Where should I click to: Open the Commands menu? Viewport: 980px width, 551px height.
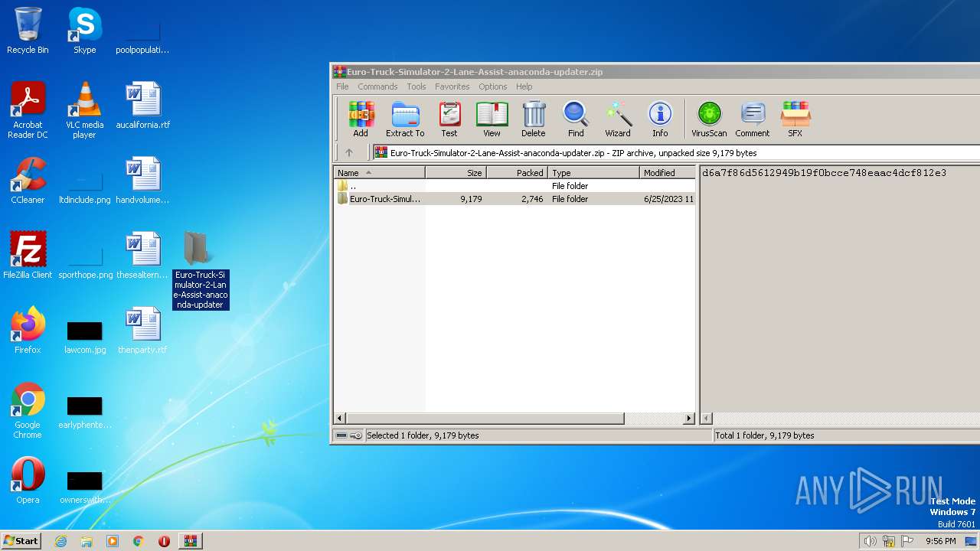pos(377,86)
